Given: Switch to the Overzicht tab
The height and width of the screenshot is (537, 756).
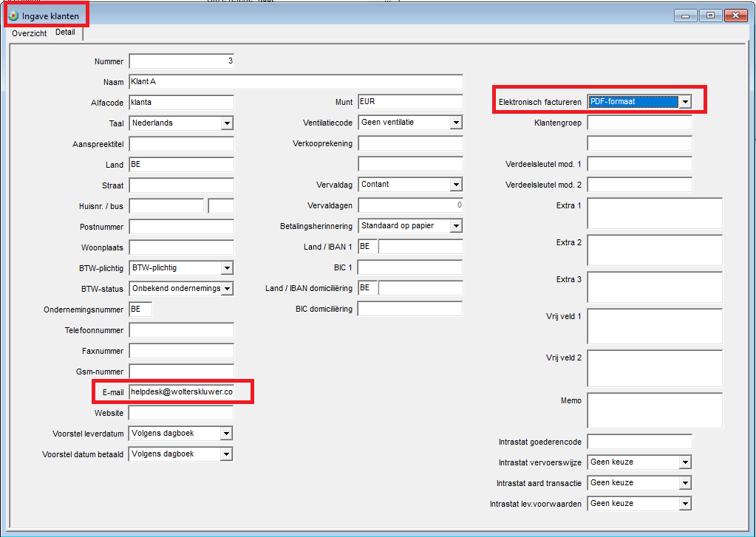Looking at the screenshot, I should 30,34.
